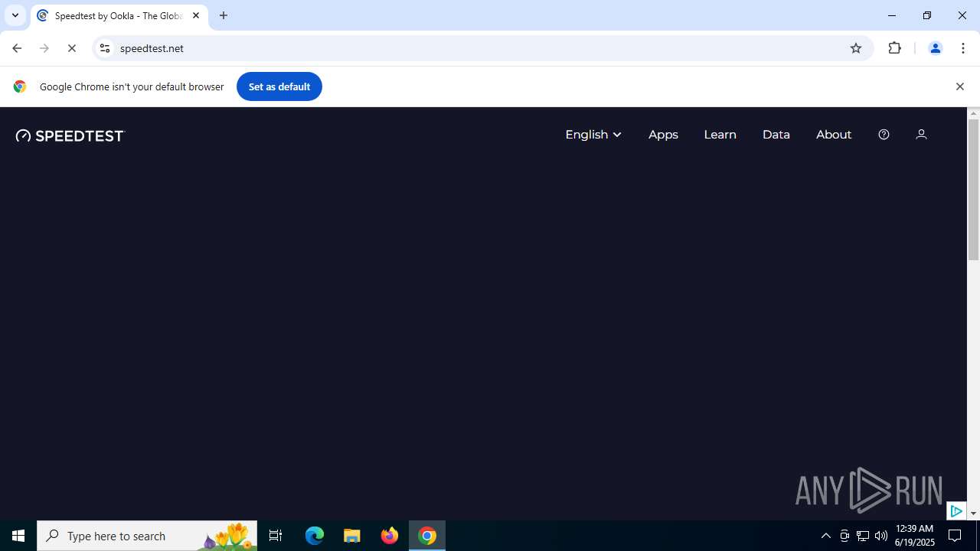Open the Apps menu

coord(663,135)
